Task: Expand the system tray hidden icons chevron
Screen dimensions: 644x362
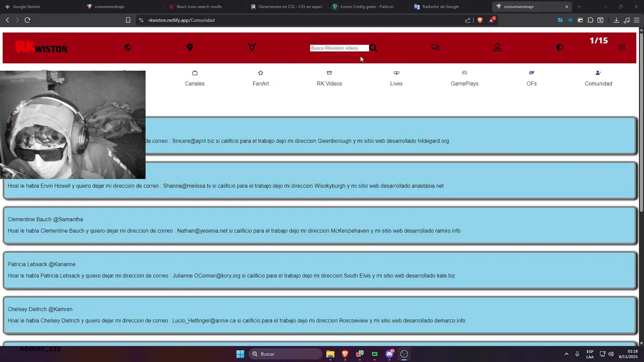Action: (x=566, y=354)
